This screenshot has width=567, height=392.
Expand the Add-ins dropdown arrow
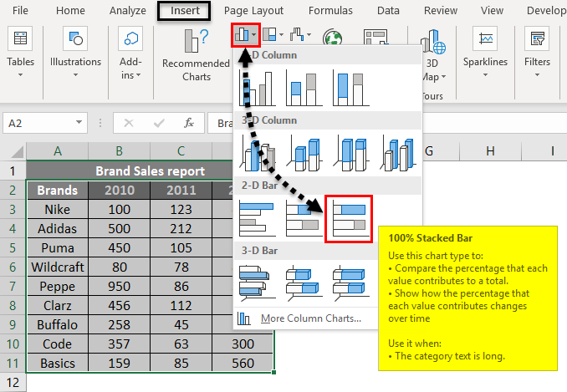coord(139,75)
